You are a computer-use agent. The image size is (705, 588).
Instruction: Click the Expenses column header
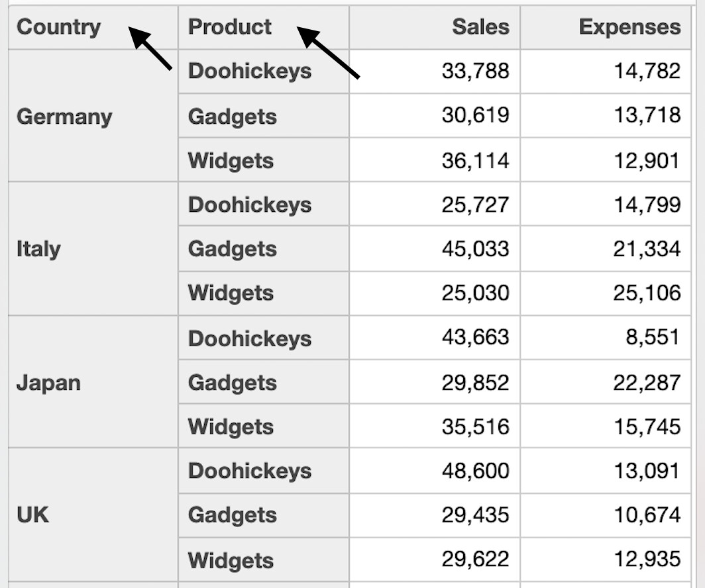[x=605, y=27]
